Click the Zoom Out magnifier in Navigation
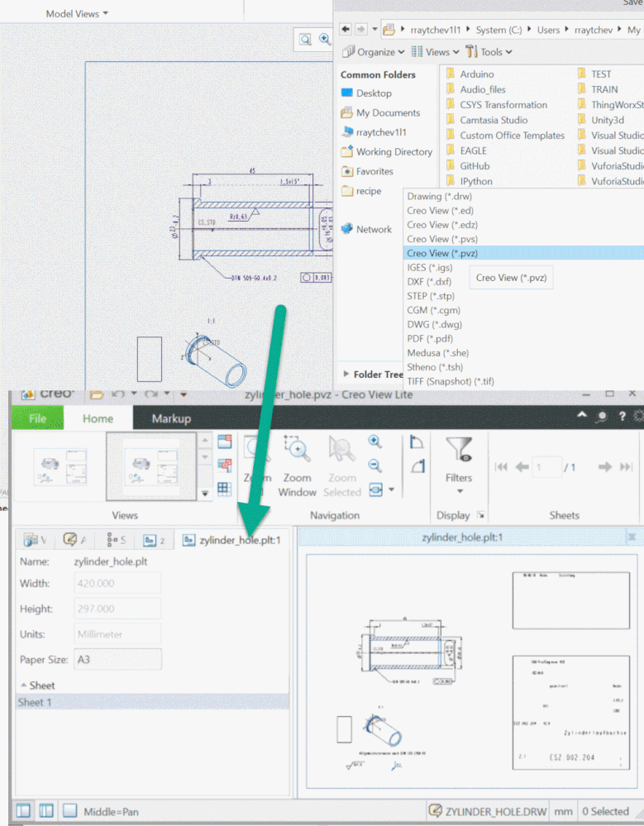 (x=374, y=466)
